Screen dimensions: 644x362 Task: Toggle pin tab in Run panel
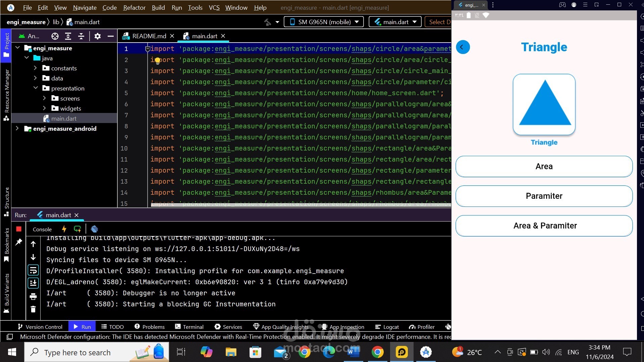pos(19,242)
